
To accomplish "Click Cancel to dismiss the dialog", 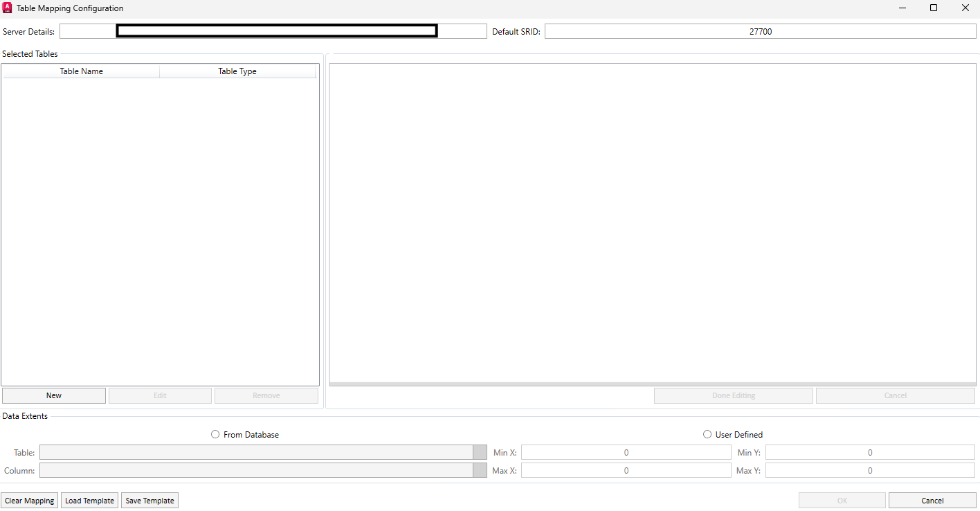I will tap(932, 500).
